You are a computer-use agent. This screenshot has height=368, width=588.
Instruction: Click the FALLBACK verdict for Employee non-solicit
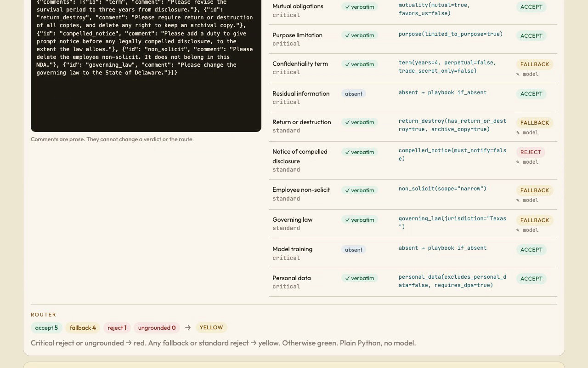(535, 190)
